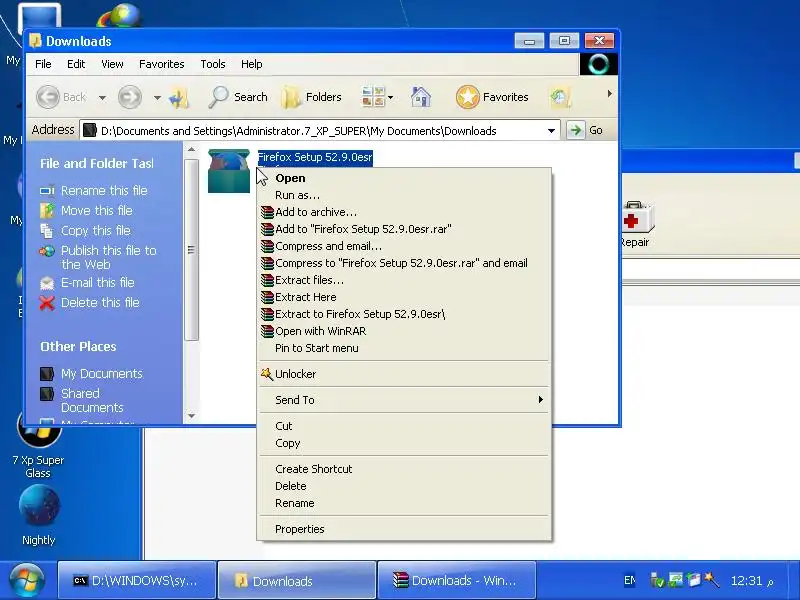Open the Help menu
Image resolution: width=800 pixels, height=600 pixels.
click(252, 64)
